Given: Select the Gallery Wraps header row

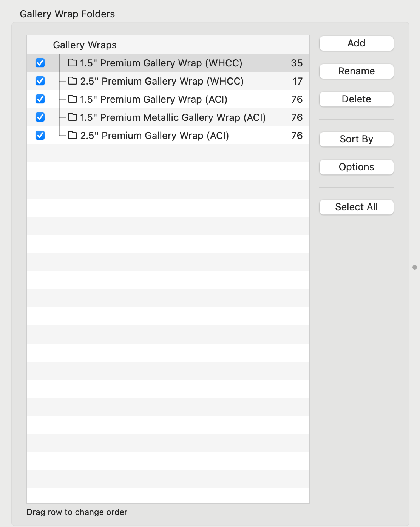Looking at the screenshot, I should tap(85, 45).
